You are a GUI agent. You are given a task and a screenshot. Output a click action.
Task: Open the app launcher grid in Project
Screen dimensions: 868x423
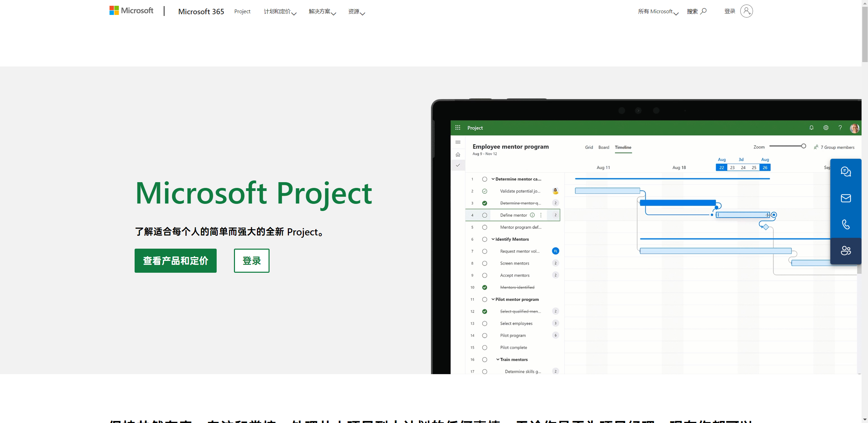coord(458,128)
